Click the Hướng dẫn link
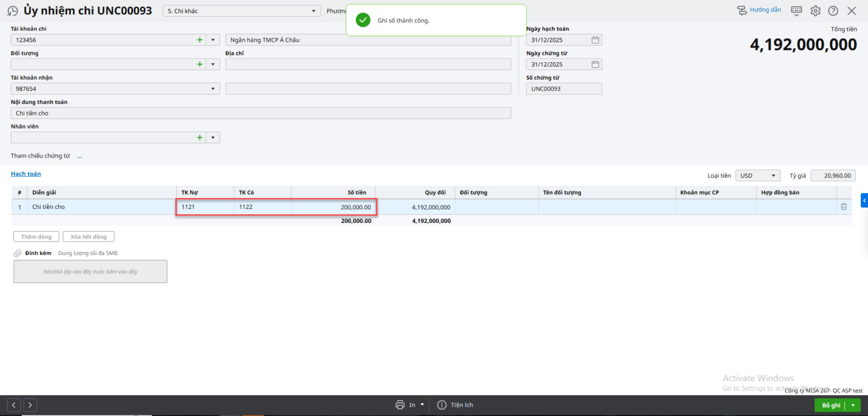Image resolution: width=868 pixels, height=416 pixels. coord(759,10)
